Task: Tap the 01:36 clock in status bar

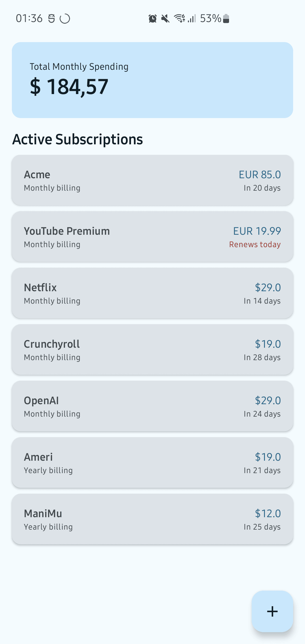Action: point(29,19)
